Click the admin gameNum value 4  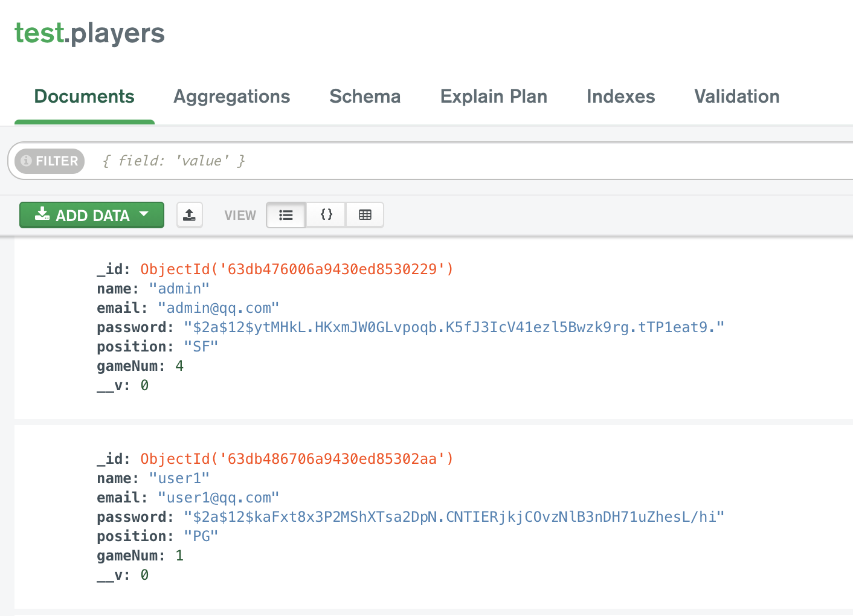(x=179, y=366)
